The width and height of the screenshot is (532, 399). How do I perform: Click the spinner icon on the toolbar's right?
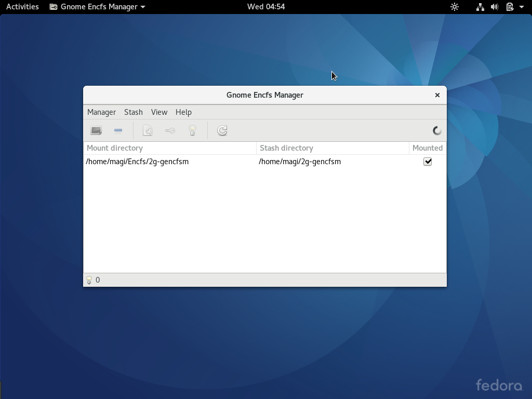436,130
